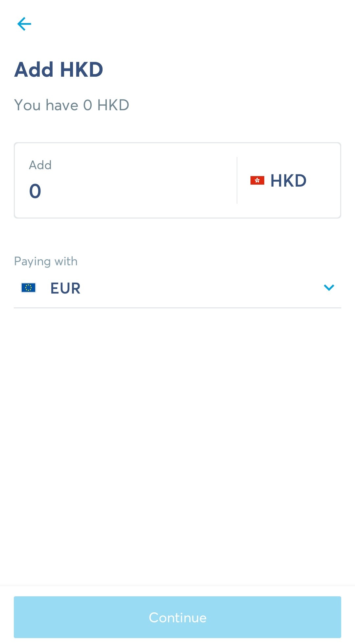Viewport: 355px width, 644px height.
Task: Click the underline below the EUR selector
Action: coord(177,308)
